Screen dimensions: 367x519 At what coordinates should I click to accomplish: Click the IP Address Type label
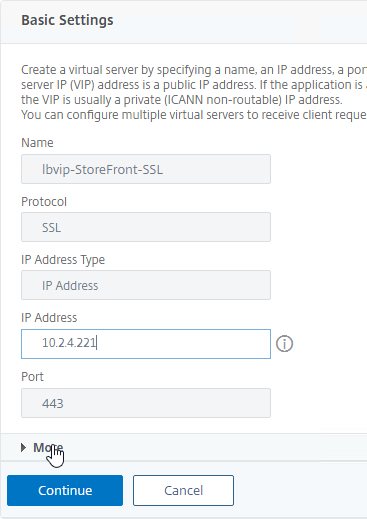(x=63, y=260)
